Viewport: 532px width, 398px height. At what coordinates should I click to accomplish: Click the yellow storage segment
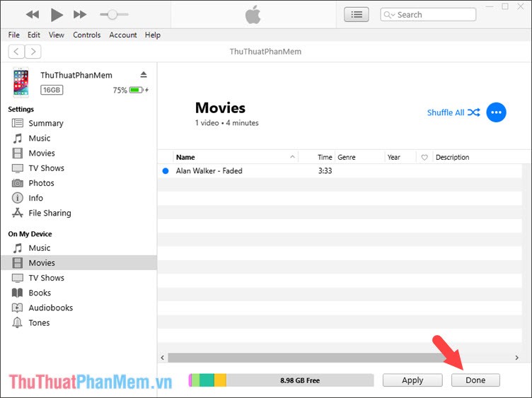tap(220, 380)
